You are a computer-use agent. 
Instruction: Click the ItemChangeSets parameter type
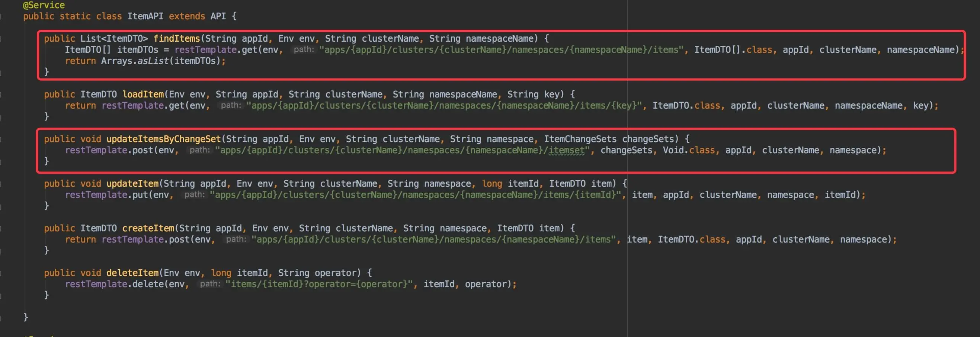[x=580, y=139]
